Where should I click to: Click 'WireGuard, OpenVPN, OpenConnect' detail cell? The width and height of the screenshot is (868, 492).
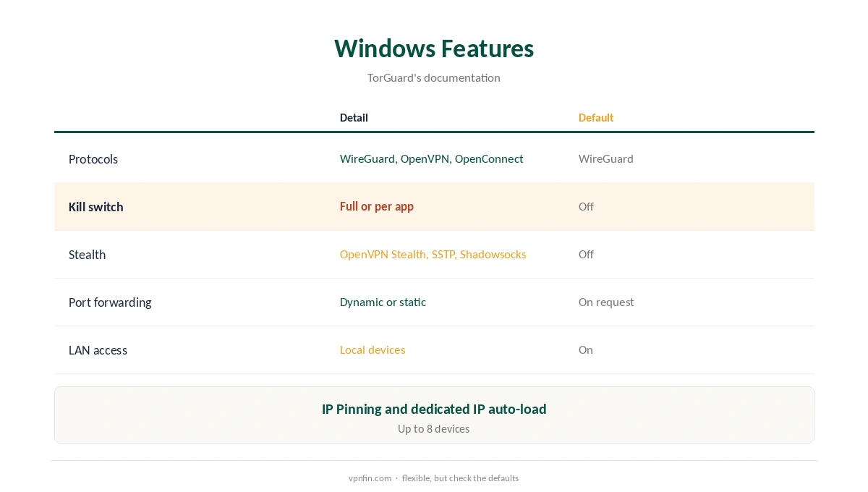click(x=431, y=158)
